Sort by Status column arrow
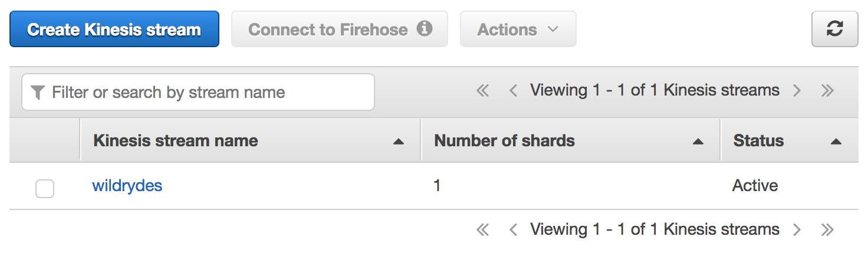Image resolution: width=868 pixels, height=256 pixels. click(x=836, y=142)
